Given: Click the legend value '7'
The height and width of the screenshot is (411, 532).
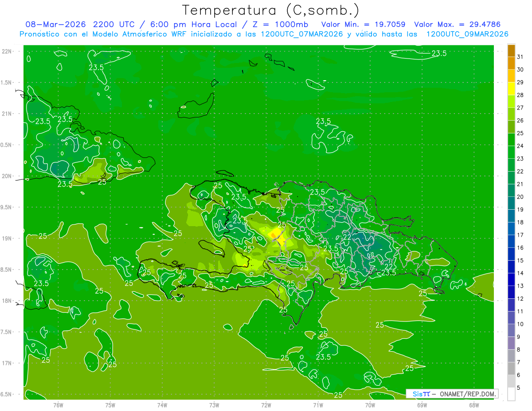Looking at the screenshot, I should (x=519, y=362).
